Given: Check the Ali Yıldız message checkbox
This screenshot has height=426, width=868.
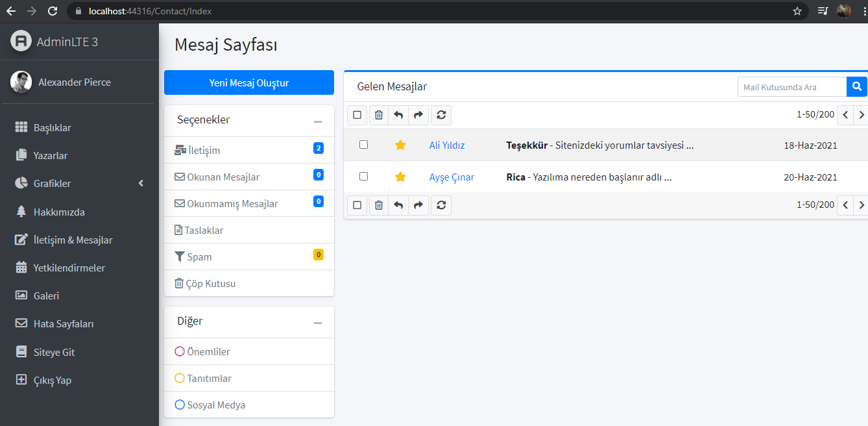Looking at the screenshot, I should coord(363,144).
